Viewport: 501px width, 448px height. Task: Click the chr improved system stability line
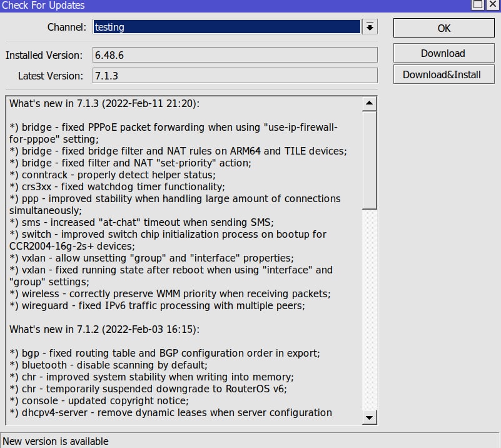[x=151, y=377]
